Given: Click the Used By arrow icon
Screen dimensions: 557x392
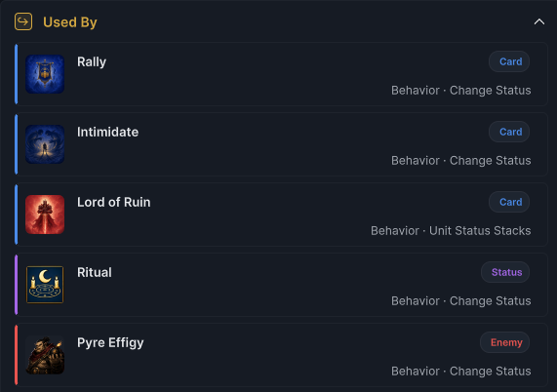Looking at the screenshot, I should [x=23, y=21].
